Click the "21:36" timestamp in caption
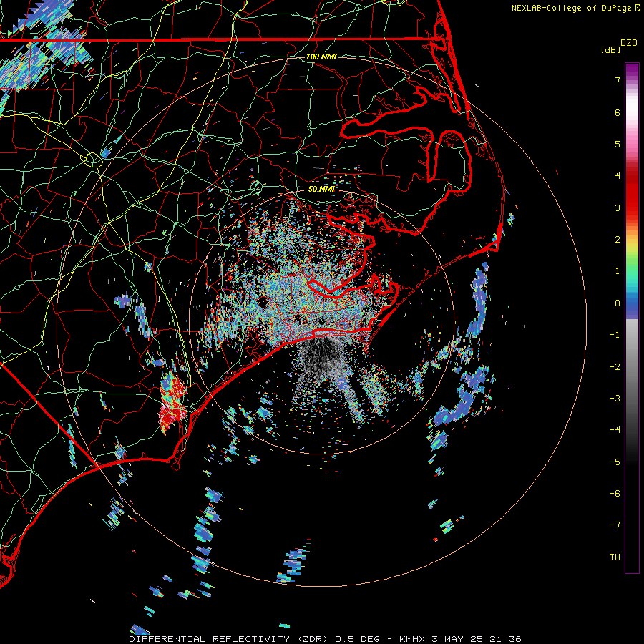This screenshot has width=644, height=644. (x=507, y=639)
